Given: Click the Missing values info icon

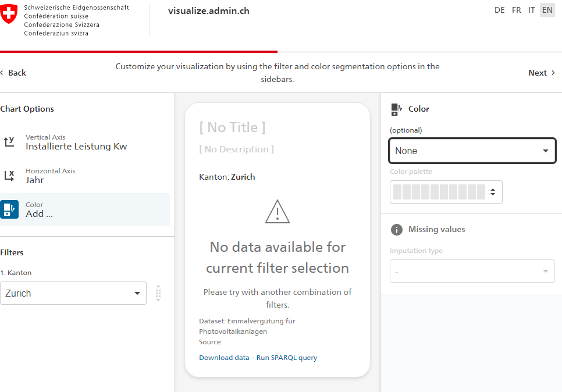Looking at the screenshot, I should [396, 229].
